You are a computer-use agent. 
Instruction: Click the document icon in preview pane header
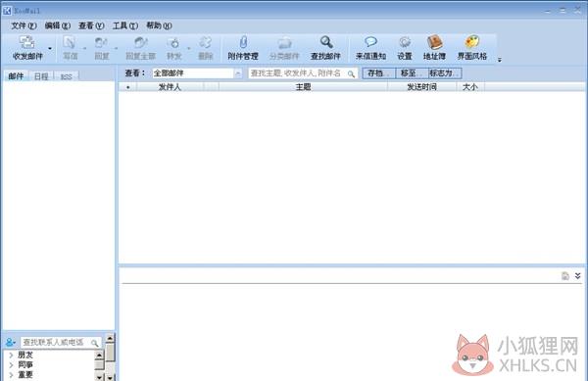pyautogui.click(x=565, y=276)
